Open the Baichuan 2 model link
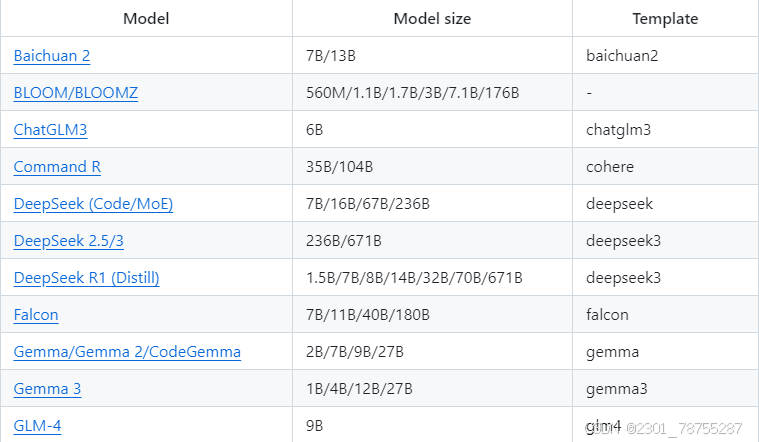 (x=52, y=56)
